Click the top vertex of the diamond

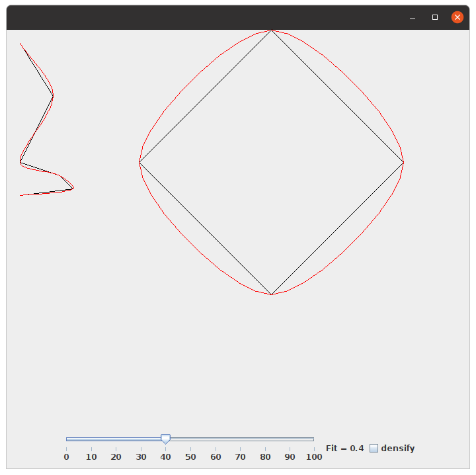click(x=272, y=30)
